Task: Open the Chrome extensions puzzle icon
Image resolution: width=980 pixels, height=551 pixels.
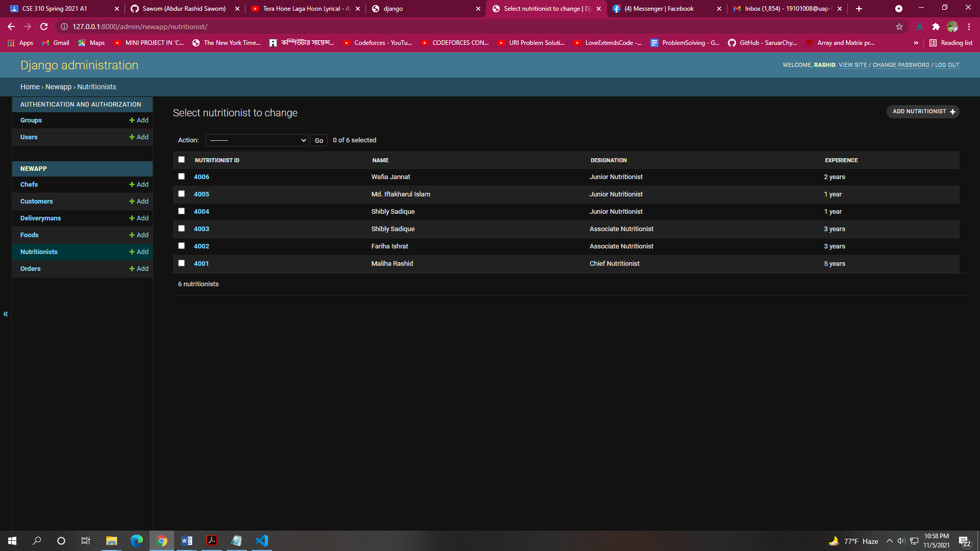Action: [x=936, y=27]
